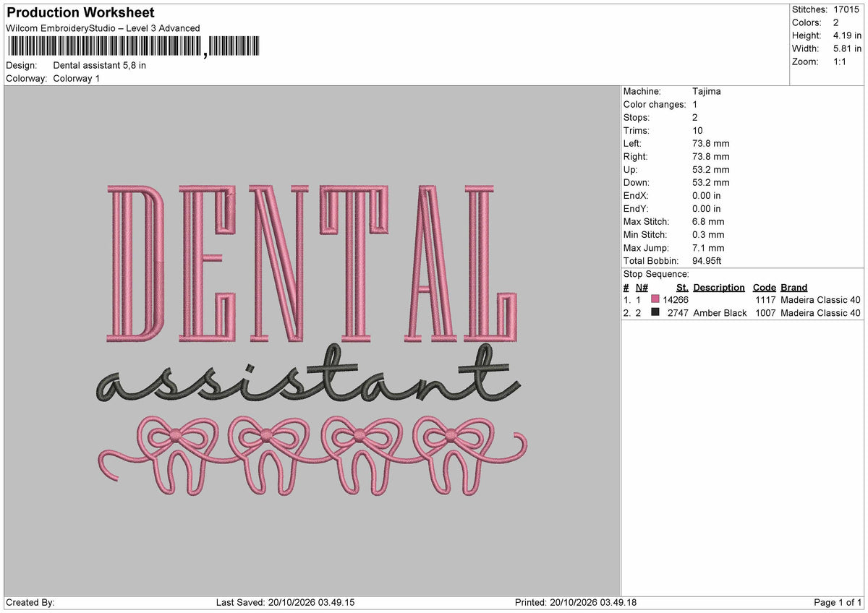Screen dimensions: 868x613
Task: Click the 'St.' column header
Action: tap(682, 287)
